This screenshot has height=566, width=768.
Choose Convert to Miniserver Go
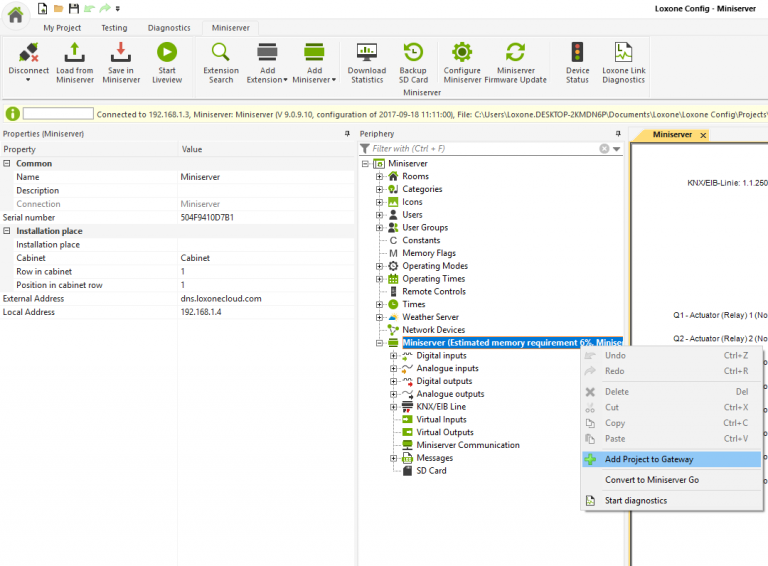651,480
